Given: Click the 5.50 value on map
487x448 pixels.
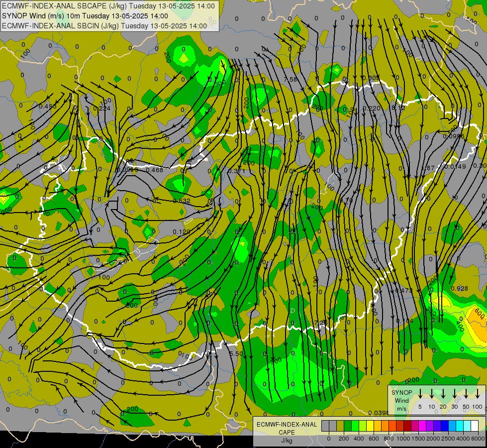Looking at the screenshot, I should click(x=236, y=353).
